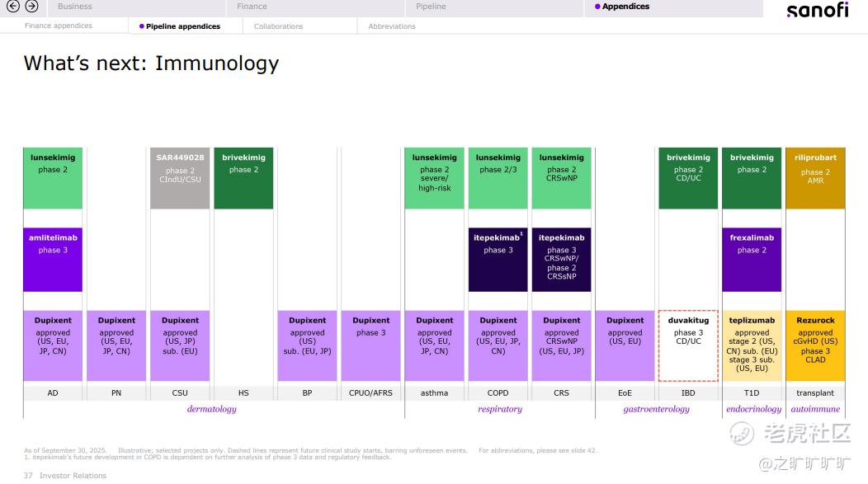Click Dupixent phase 3 CPUO/AFRS box

pos(371,345)
